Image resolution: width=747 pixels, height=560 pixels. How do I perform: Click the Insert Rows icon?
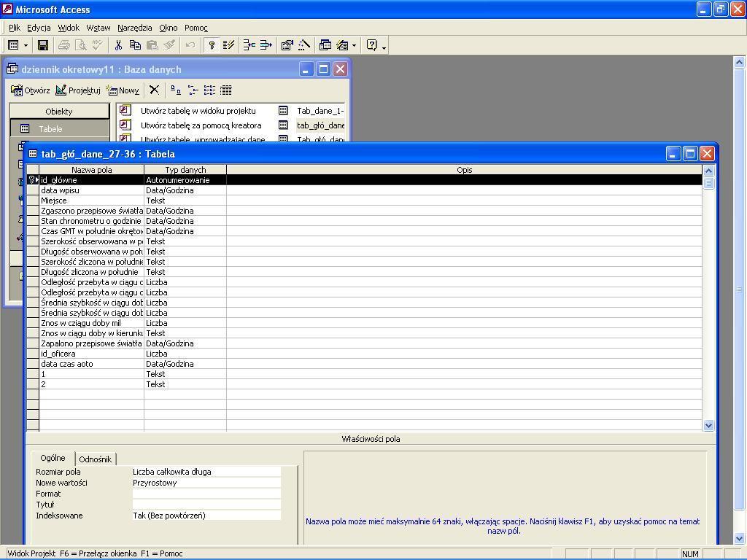(x=249, y=45)
